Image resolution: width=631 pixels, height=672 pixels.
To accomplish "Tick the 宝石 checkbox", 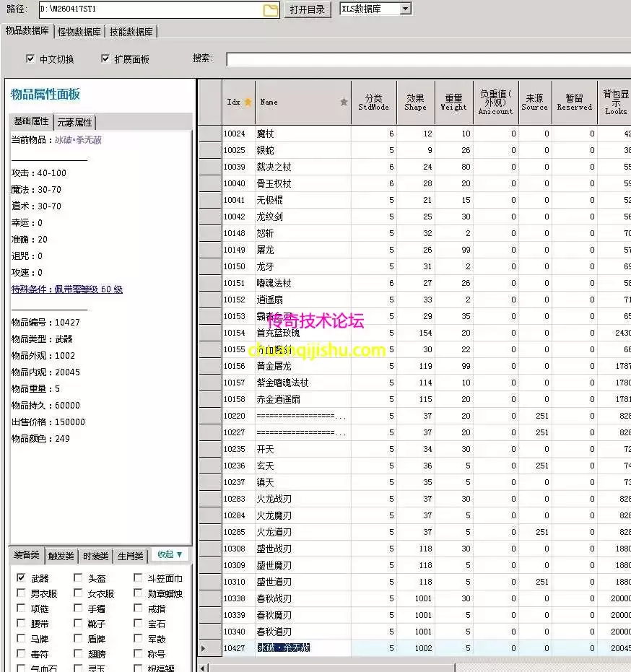I will point(138,623).
